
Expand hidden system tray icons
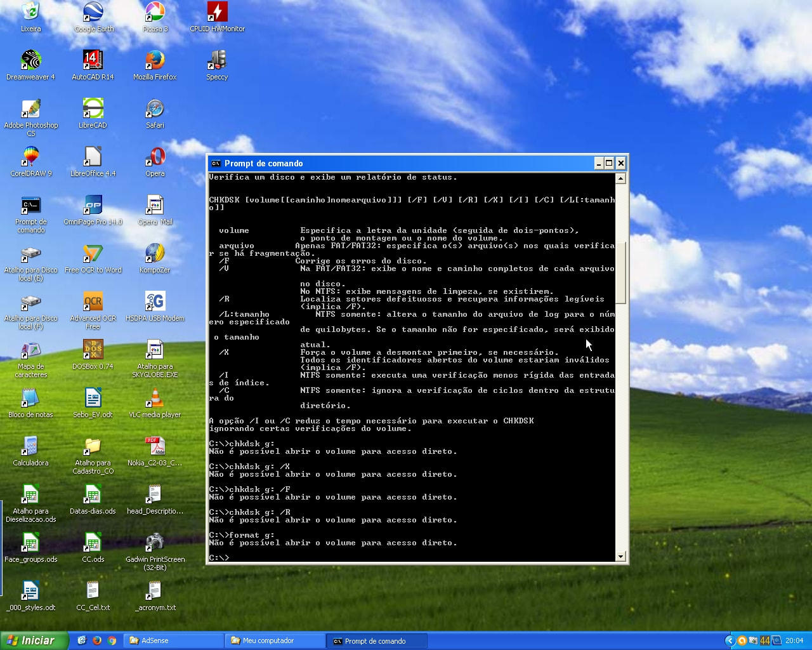coord(730,640)
